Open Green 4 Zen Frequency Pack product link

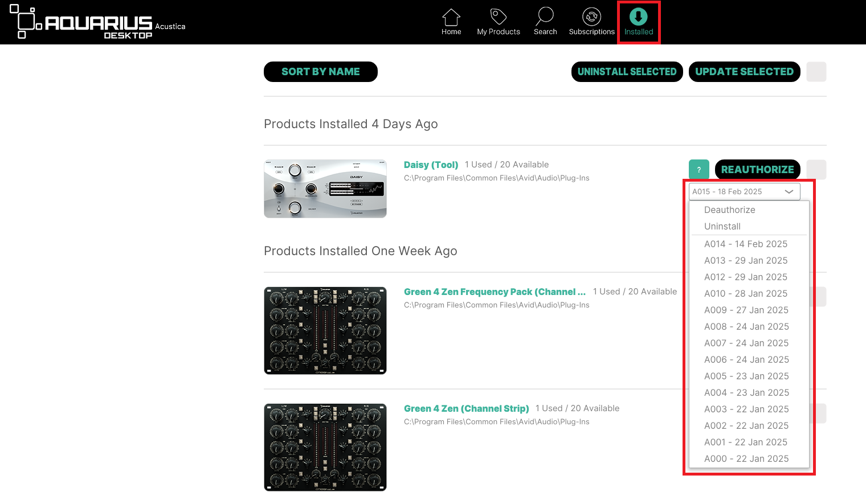click(495, 292)
